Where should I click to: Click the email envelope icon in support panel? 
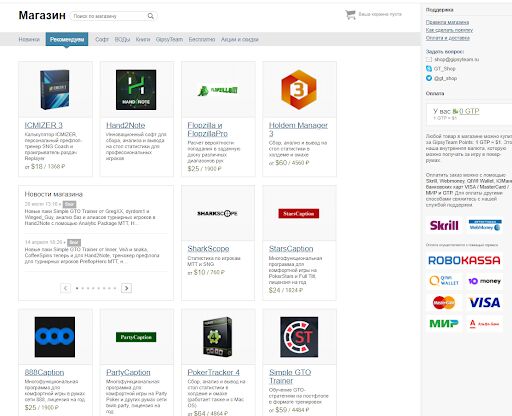[429, 59]
